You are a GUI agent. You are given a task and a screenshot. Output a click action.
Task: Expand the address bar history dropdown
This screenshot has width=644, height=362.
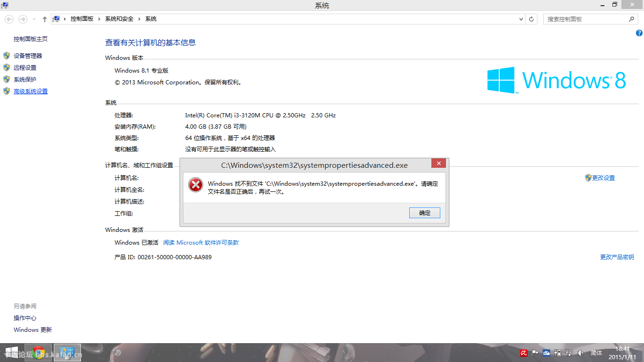coord(521,19)
